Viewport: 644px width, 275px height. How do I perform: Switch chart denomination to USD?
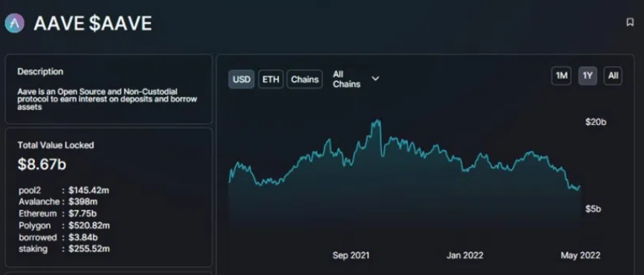click(x=241, y=79)
